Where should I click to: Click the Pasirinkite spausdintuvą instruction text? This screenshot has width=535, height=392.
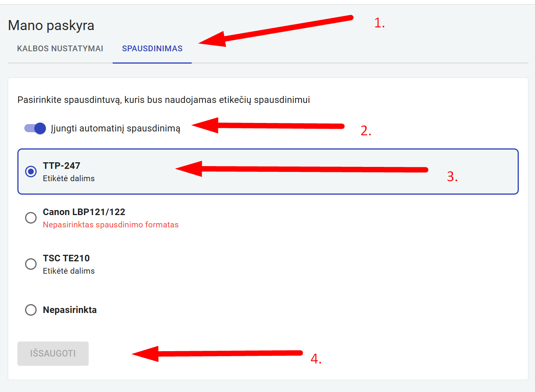(164, 100)
